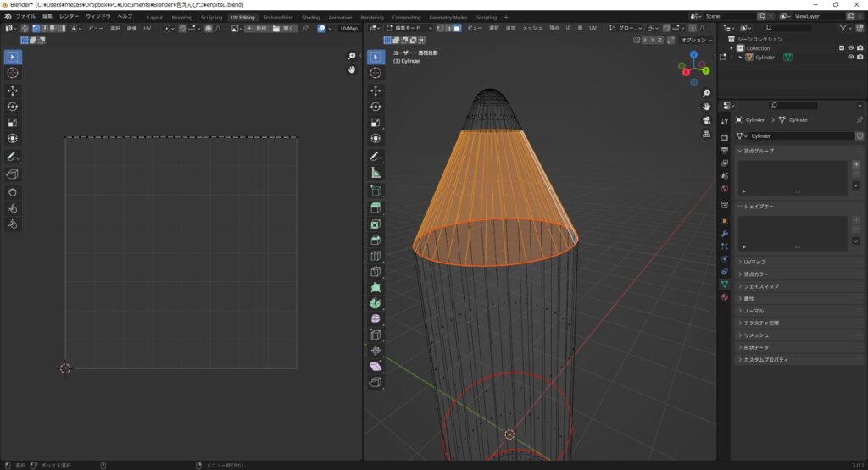The width and height of the screenshot is (868, 470).
Task: Click the 新規 new image button
Action: click(x=258, y=28)
